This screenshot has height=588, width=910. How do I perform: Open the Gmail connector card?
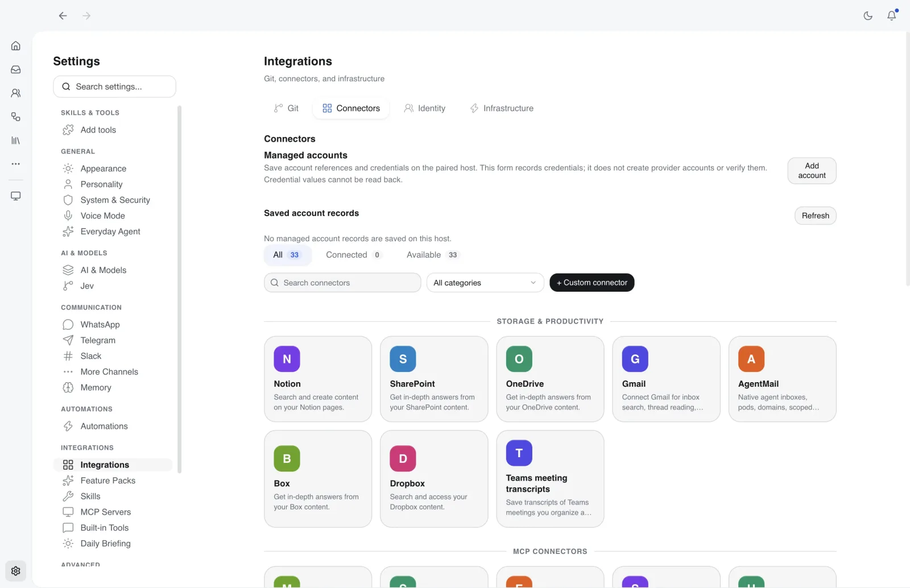point(666,379)
